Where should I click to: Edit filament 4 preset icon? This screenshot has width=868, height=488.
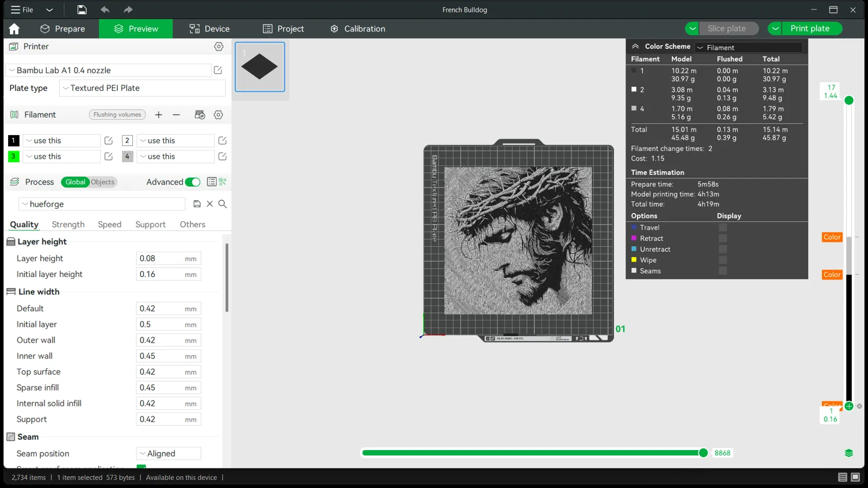(222, 156)
